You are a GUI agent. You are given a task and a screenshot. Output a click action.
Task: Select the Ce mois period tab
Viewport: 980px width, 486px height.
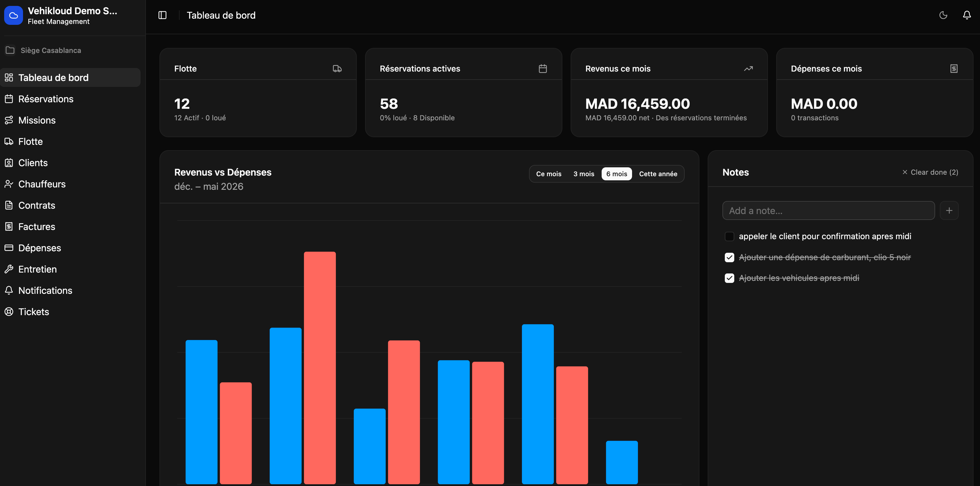[x=548, y=174]
